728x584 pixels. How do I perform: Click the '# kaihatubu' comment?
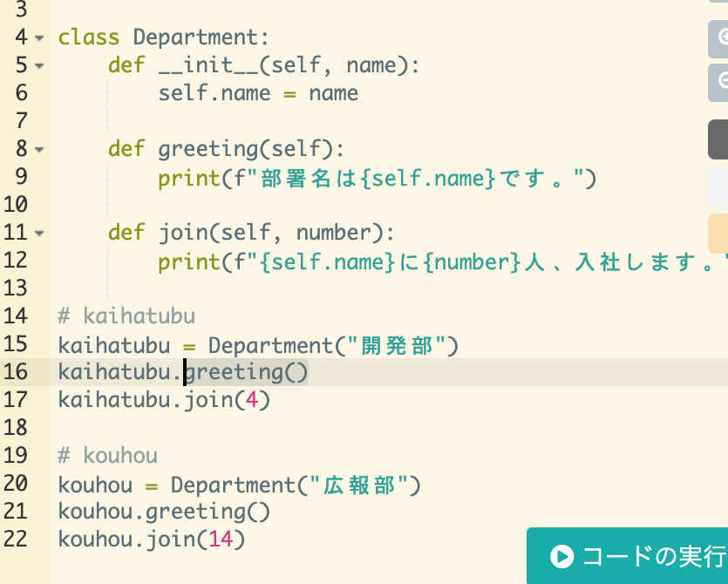tap(126, 316)
